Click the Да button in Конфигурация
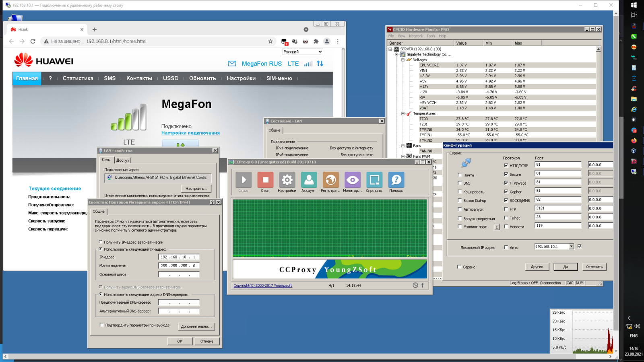 (566, 267)
